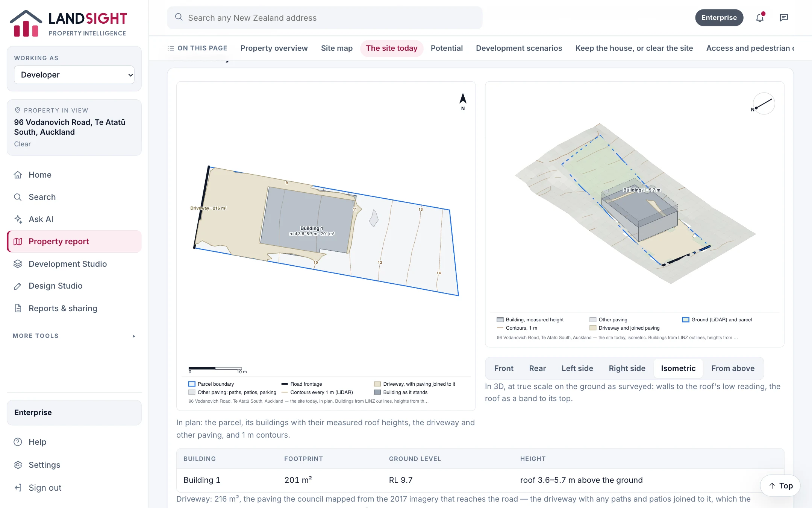Expand the More Tools section

74,336
